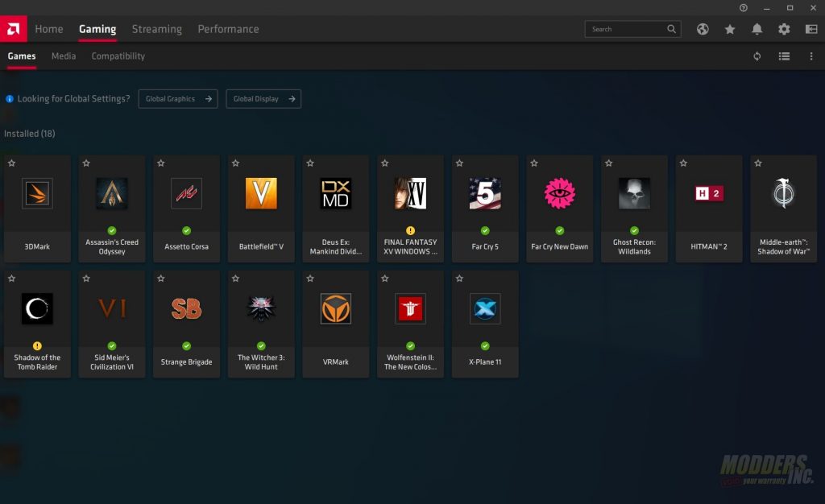Open the three-dot more options menu
Screen dimensions: 825x504
pos(811,56)
